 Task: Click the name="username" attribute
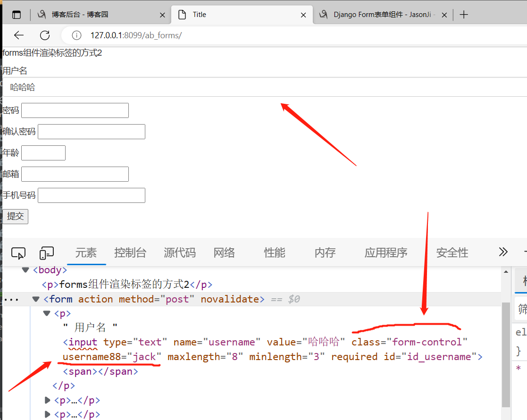click(217, 342)
